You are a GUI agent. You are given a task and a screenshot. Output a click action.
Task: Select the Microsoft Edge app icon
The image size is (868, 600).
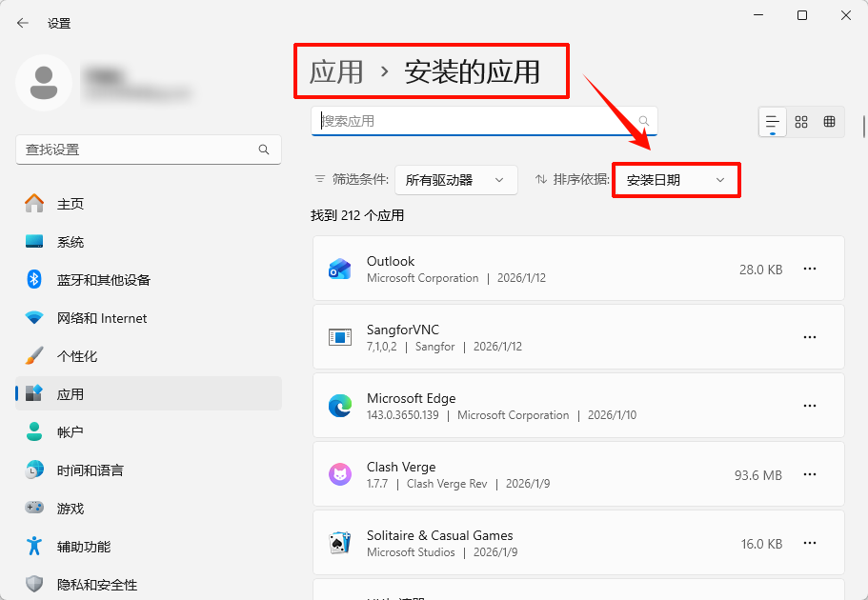[340, 406]
